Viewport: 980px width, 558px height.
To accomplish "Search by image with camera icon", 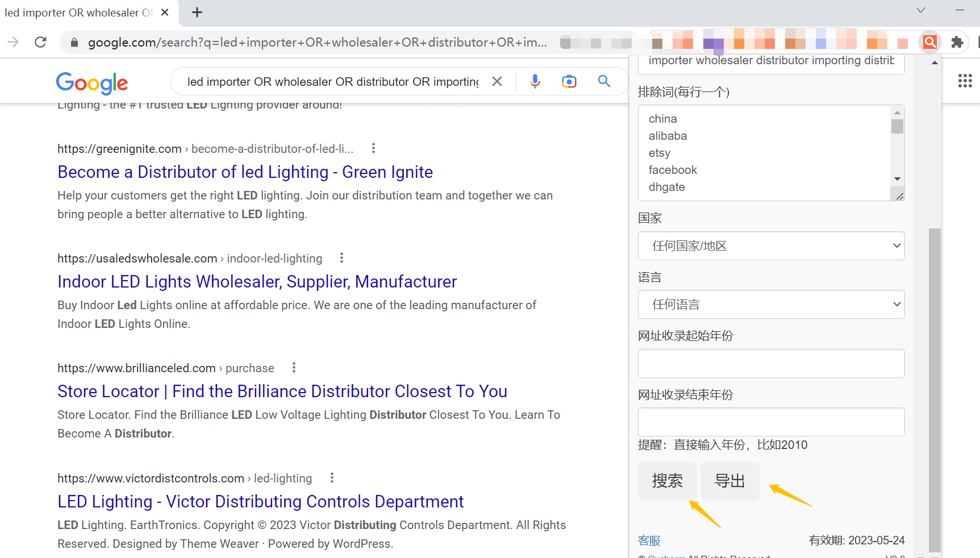I will click(569, 81).
